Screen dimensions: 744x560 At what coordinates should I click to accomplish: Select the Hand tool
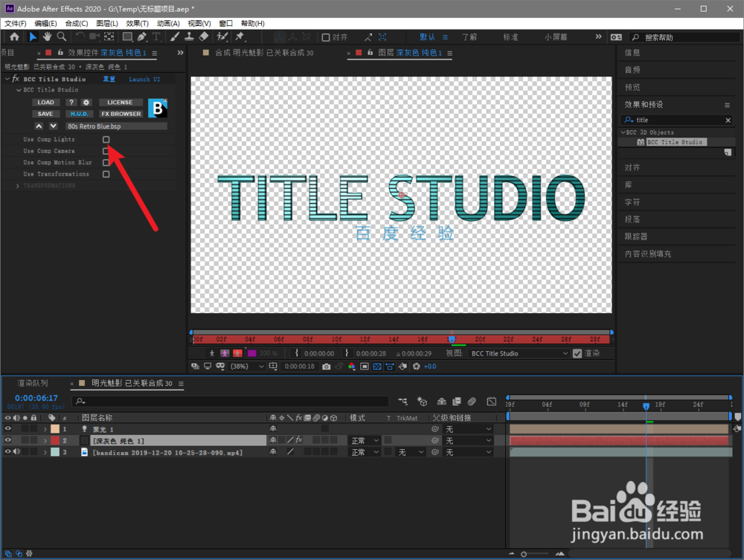tap(47, 36)
